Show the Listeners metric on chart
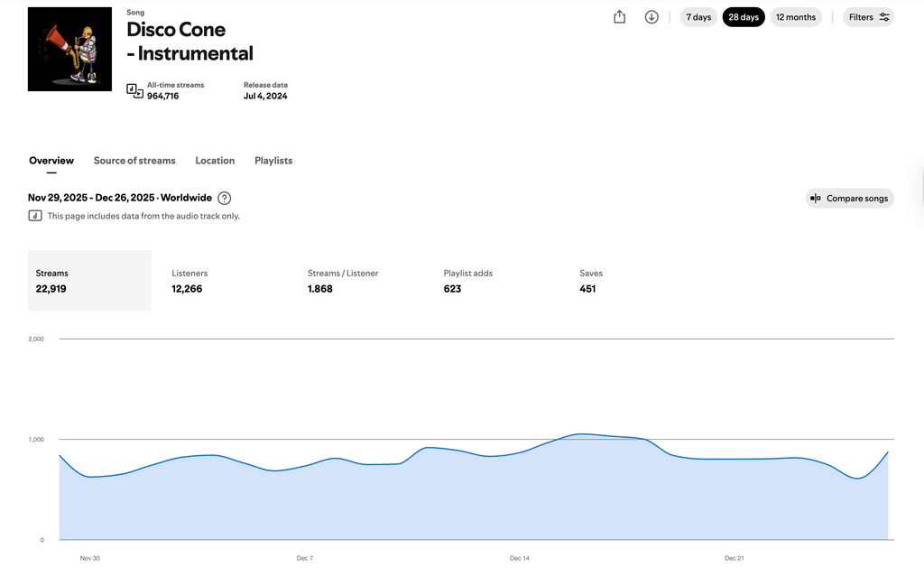The image size is (924, 577). 189,281
